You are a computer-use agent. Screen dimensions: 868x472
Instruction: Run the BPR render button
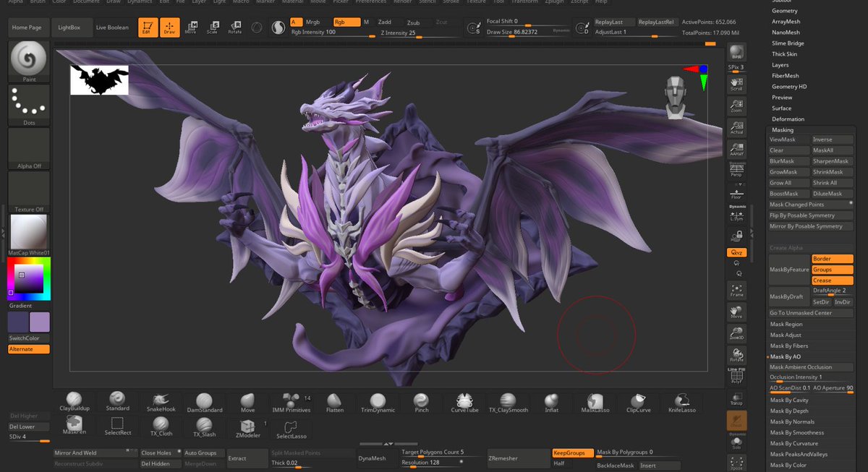[x=736, y=53]
